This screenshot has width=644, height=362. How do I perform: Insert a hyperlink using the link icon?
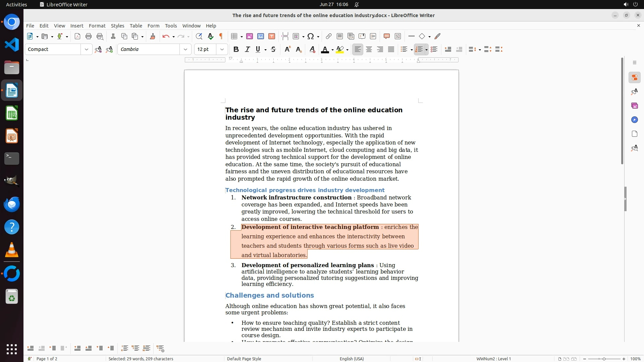coord(329,36)
